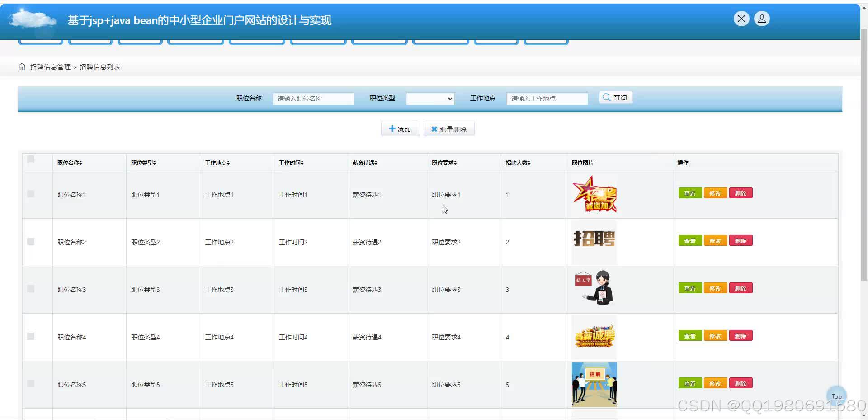Click the 薪资待遇3 cell text
Image resolution: width=868 pixels, height=420 pixels.
367,290
